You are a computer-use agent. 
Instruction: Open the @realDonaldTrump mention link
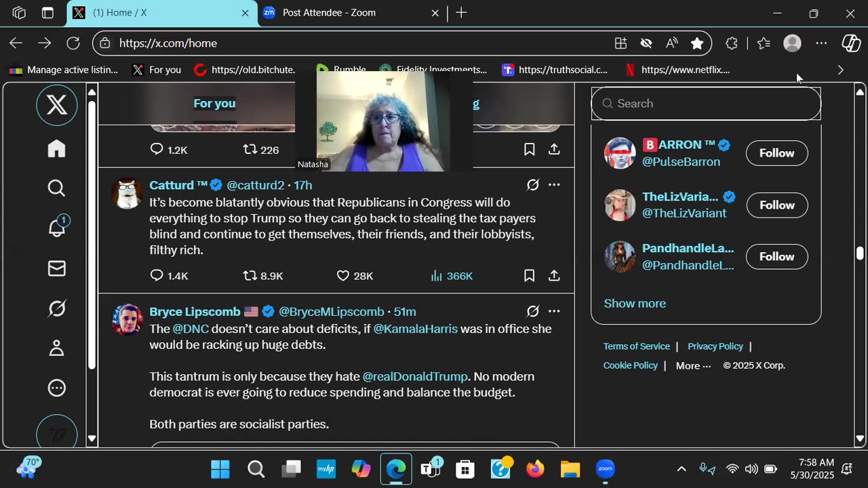pyautogui.click(x=415, y=377)
